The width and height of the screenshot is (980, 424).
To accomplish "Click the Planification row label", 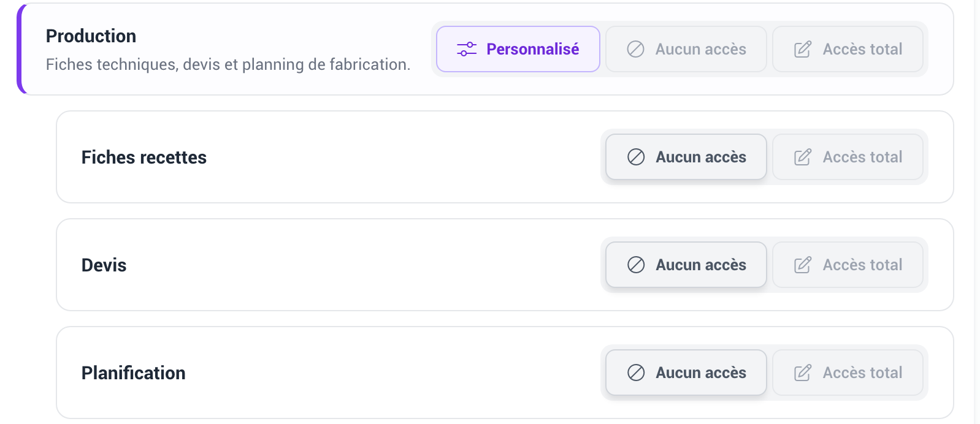I will (x=134, y=373).
